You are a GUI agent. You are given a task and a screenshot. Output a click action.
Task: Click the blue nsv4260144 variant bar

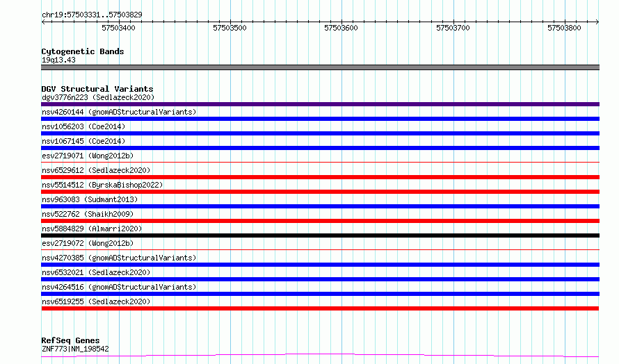(320, 119)
